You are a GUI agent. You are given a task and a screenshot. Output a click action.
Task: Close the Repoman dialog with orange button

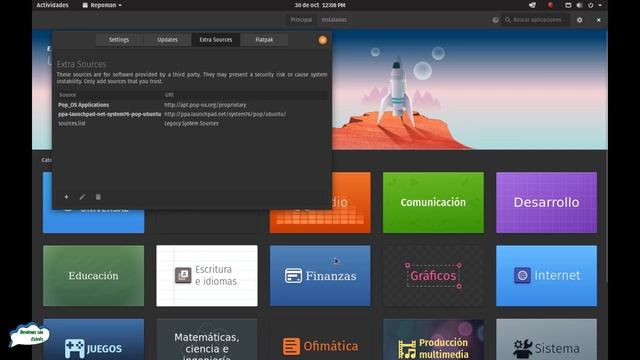322,40
